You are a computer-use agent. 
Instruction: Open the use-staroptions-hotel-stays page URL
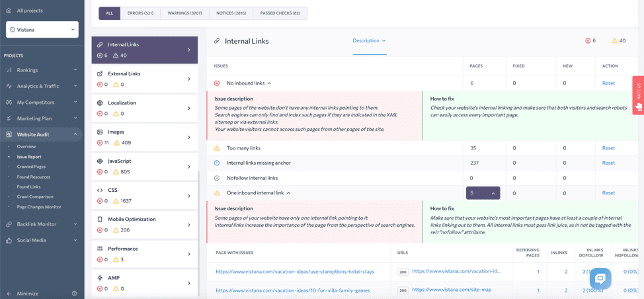(295, 272)
